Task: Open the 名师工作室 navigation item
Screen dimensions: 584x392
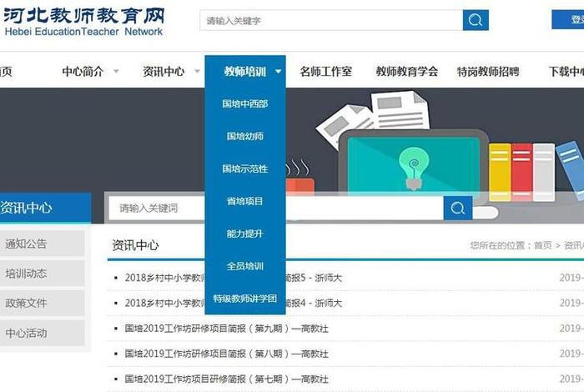Action: coord(326,71)
